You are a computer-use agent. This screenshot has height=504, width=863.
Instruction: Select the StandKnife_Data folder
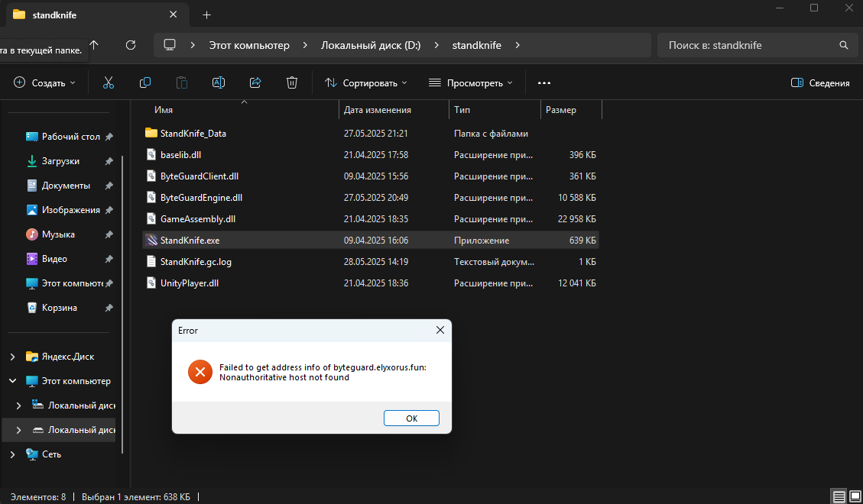(x=371, y=134)
